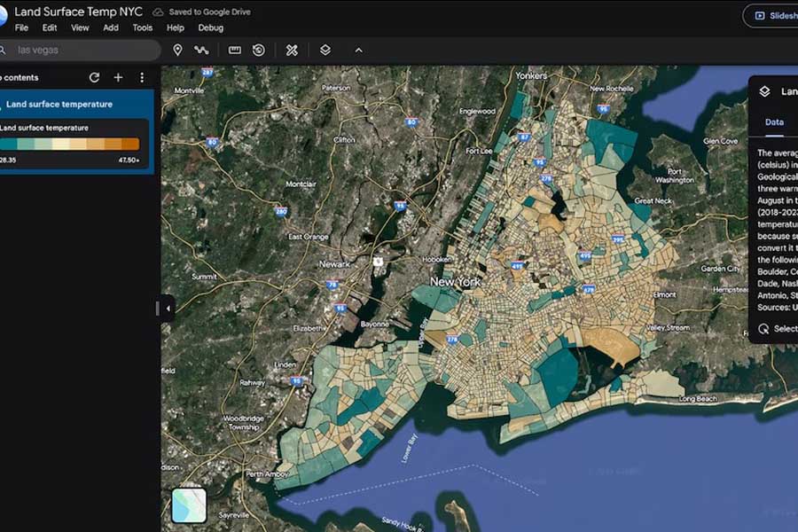The height and width of the screenshot is (532, 798).
Task: Click the Paterson map label
Action: pos(336,88)
